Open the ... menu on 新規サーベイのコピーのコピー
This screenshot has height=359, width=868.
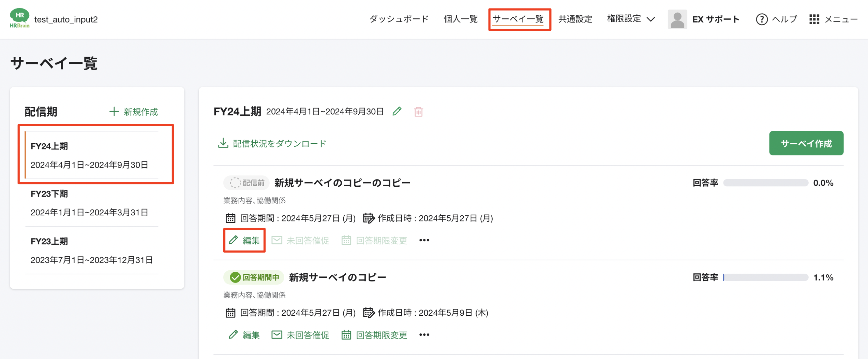coord(424,240)
